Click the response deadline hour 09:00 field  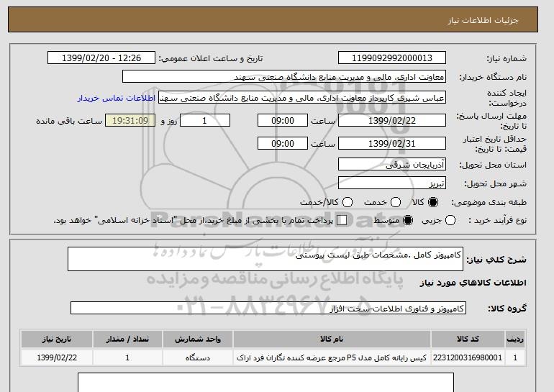coord(283,120)
